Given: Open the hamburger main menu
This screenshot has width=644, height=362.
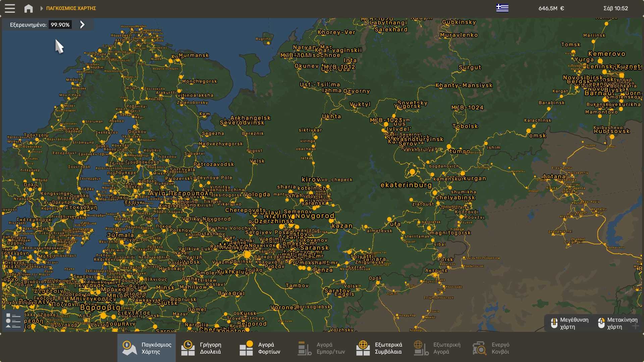Looking at the screenshot, I should 10,8.
